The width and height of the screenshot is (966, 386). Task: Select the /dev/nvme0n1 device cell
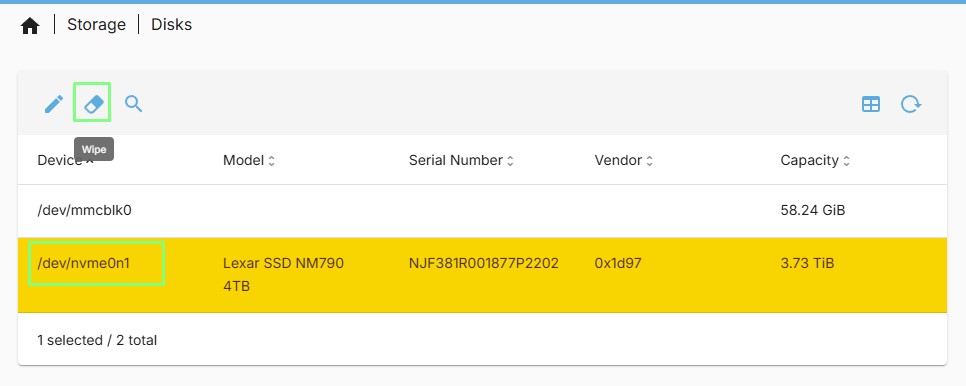tap(84, 263)
